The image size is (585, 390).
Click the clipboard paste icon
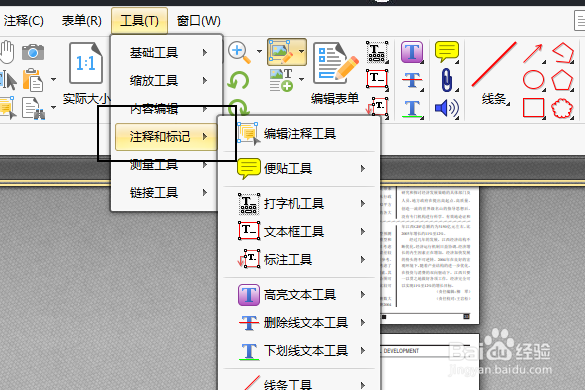(33, 79)
